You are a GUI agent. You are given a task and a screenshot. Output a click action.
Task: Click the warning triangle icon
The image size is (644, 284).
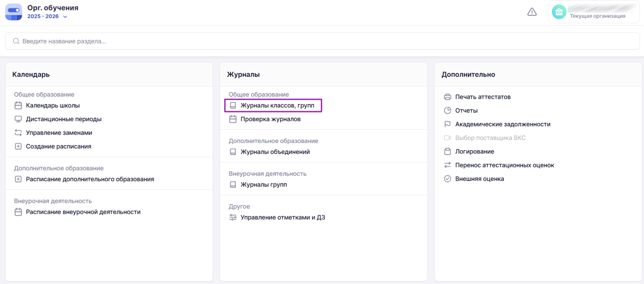pyautogui.click(x=532, y=12)
